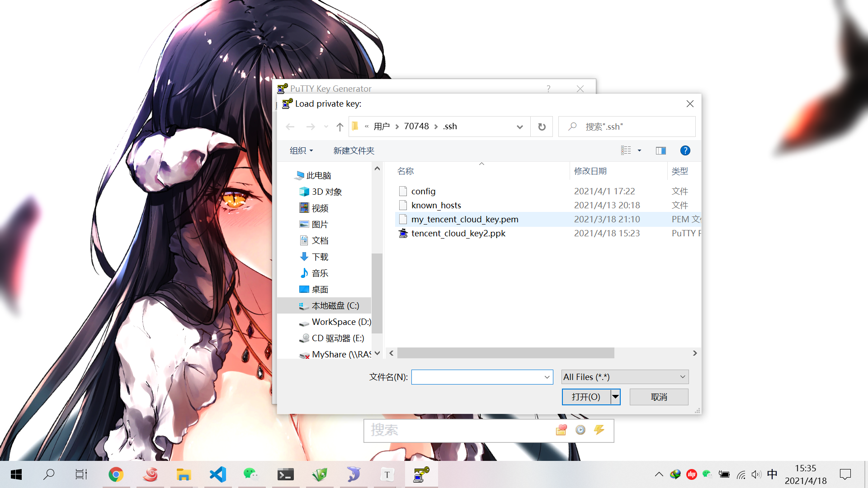Click the horizontal scrollbar left arrow
This screenshot has height=488, width=868.
click(x=392, y=353)
